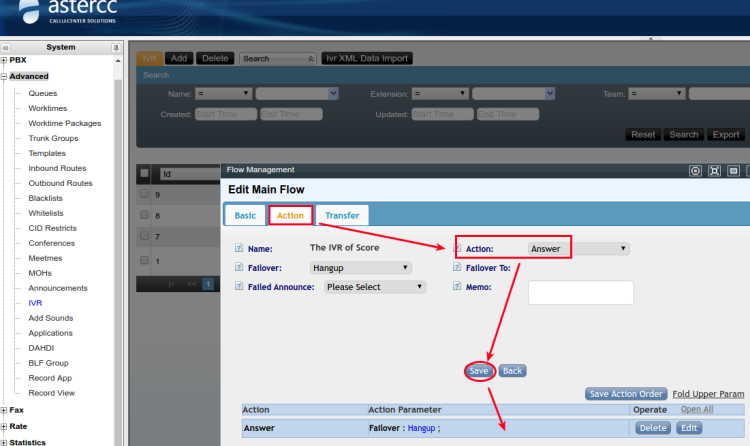Image resolution: width=750 pixels, height=446 pixels.
Task: Check the checkbox for row Id 9
Action: [x=145, y=194]
